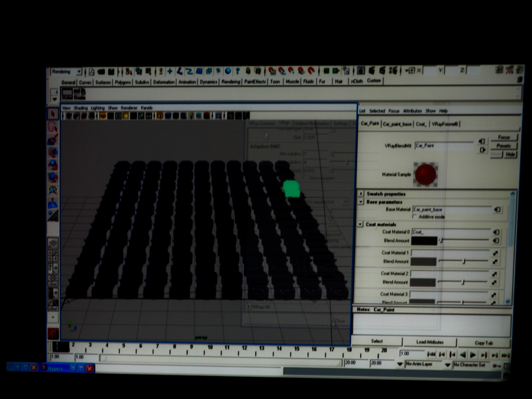This screenshot has width=532, height=399.
Task: Select by component type mode icon
Action: coord(148,71)
